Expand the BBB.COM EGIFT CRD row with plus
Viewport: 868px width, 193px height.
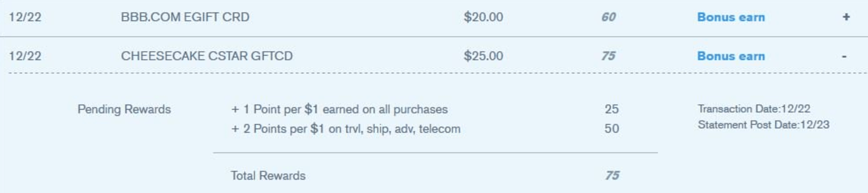tap(846, 17)
